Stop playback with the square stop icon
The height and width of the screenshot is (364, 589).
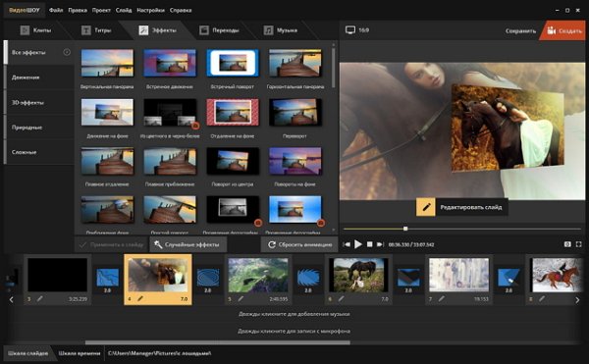[370, 244]
